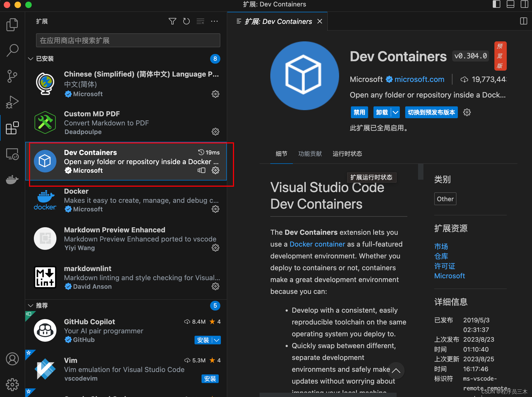Select Chinese (Simplified) Language Pack extension
The width and height of the screenshot is (532, 397).
[126, 84]
